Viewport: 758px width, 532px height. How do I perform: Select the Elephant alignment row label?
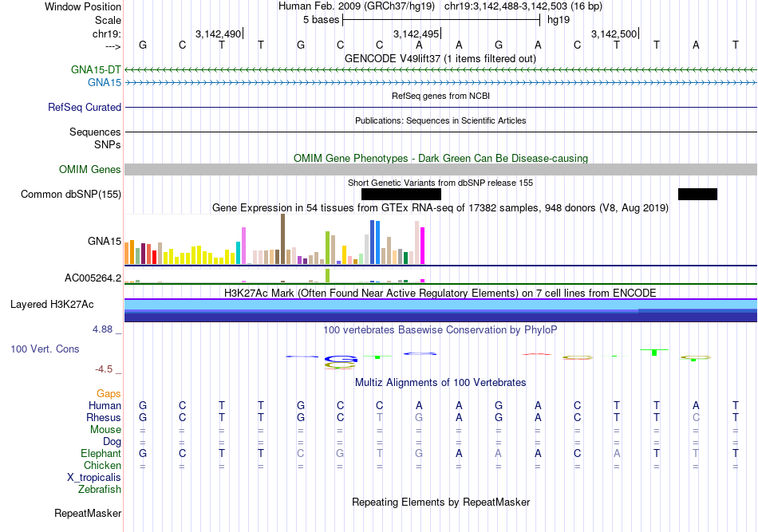click(101, 453)
